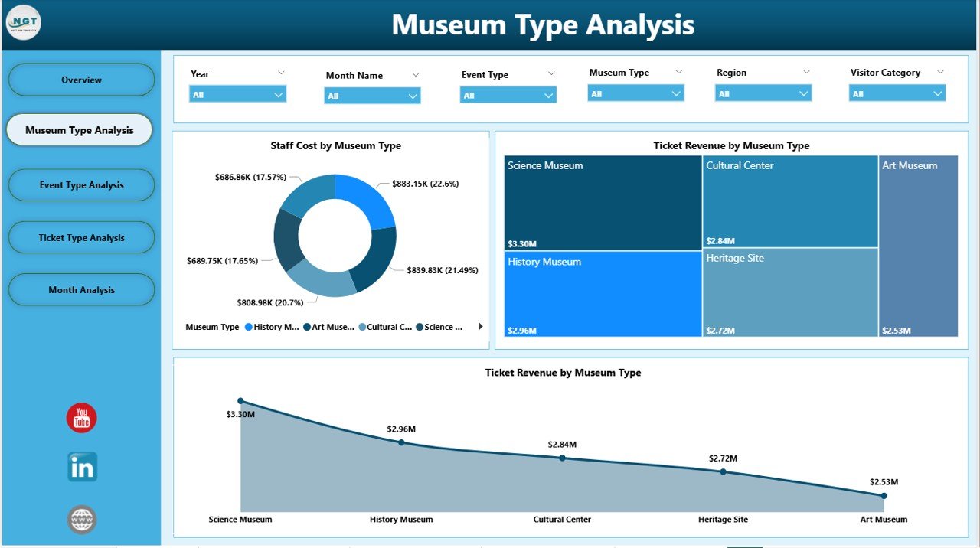
Task: Click the 22.6% donut chart segment
Action: coord(367,199)
